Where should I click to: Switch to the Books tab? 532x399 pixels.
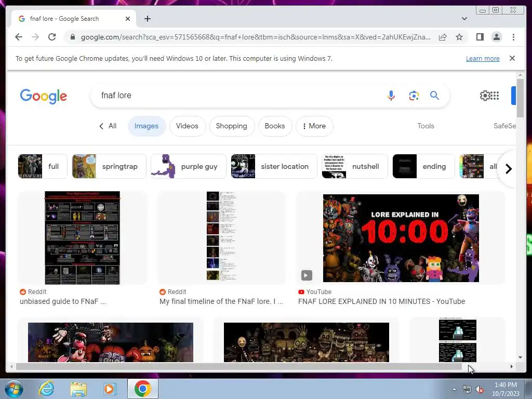click(274, 126)
